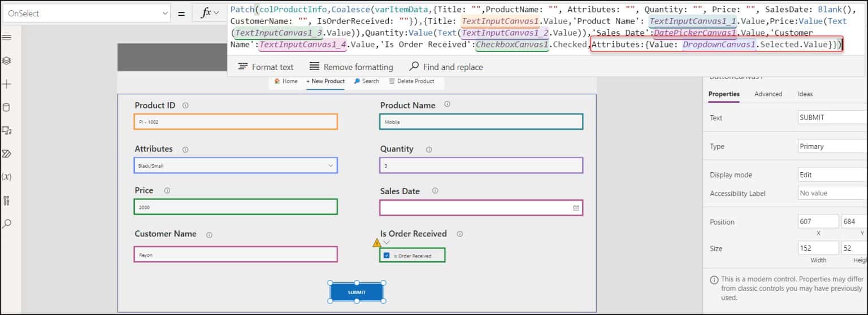This screenshot has height=315, width=868.
Task: Click the modern control info icon
Action: pos(714,279)
